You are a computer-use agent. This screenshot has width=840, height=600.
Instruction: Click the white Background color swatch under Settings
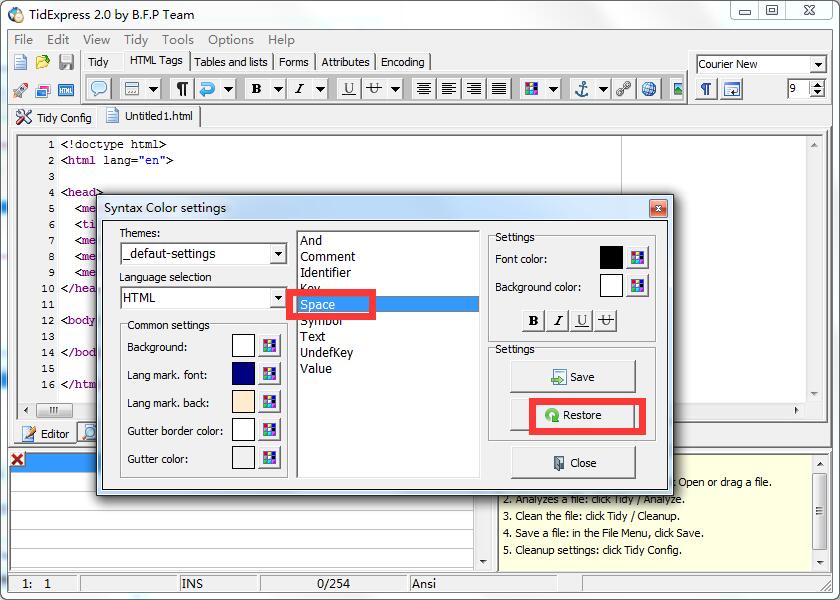coord(611,286)
